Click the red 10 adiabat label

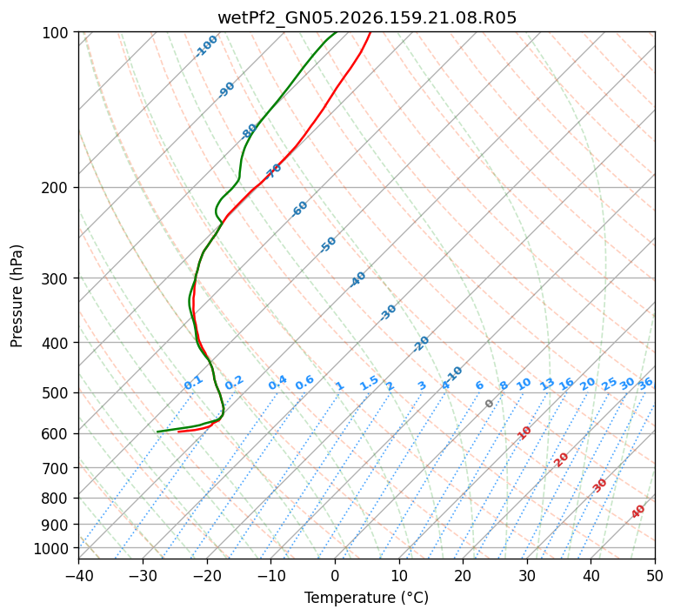tap(524, 432)
